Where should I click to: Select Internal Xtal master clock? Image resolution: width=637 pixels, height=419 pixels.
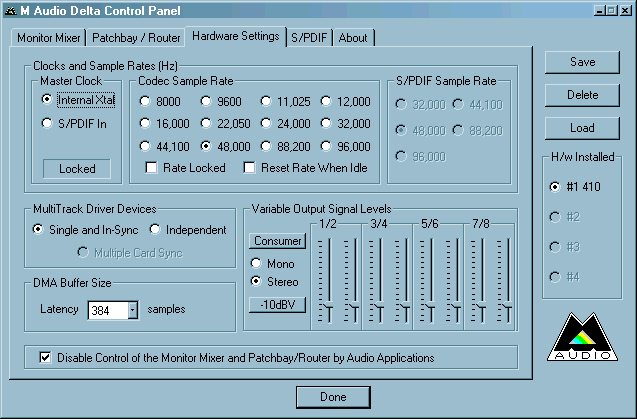tap(47, 100)
